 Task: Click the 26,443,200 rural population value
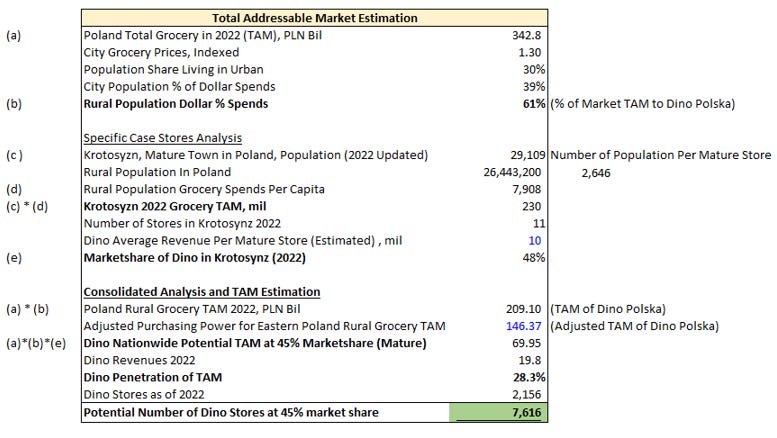512,172
